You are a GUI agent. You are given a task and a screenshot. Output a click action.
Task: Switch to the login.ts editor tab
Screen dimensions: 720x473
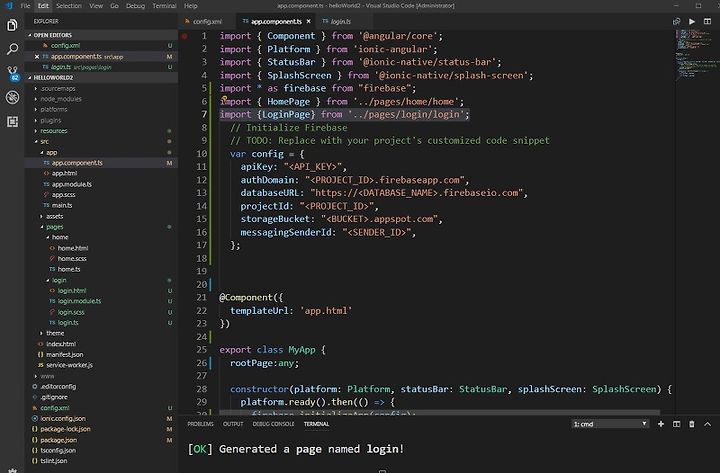(340, 22)
